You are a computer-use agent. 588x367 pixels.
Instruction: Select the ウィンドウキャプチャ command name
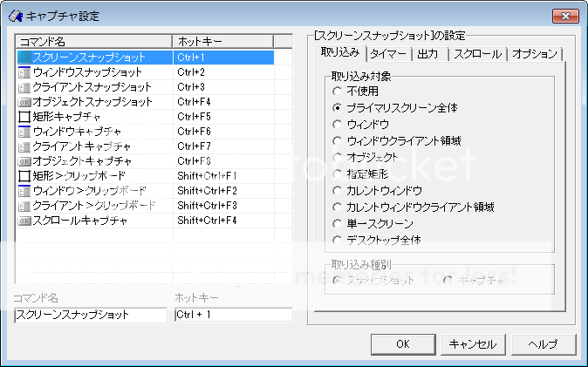77,132
